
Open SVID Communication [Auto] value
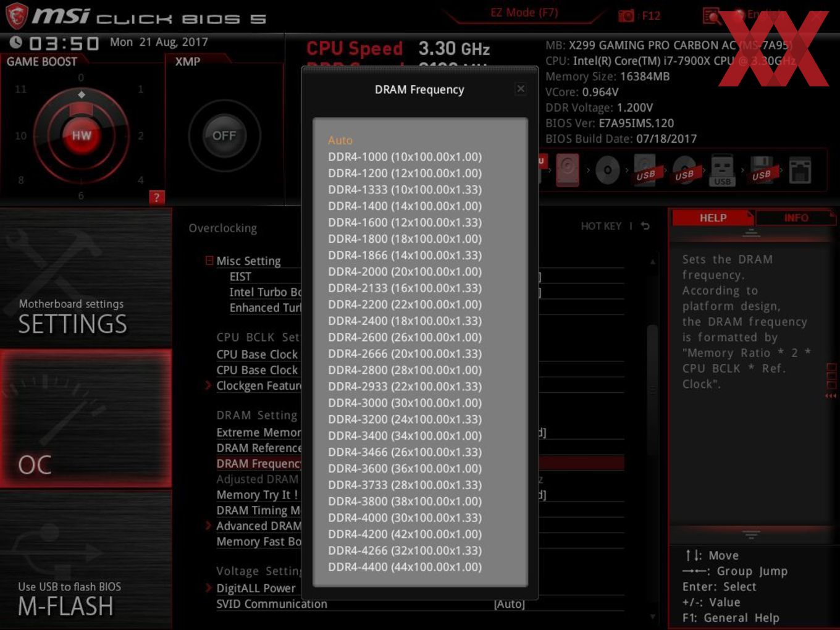510,604
